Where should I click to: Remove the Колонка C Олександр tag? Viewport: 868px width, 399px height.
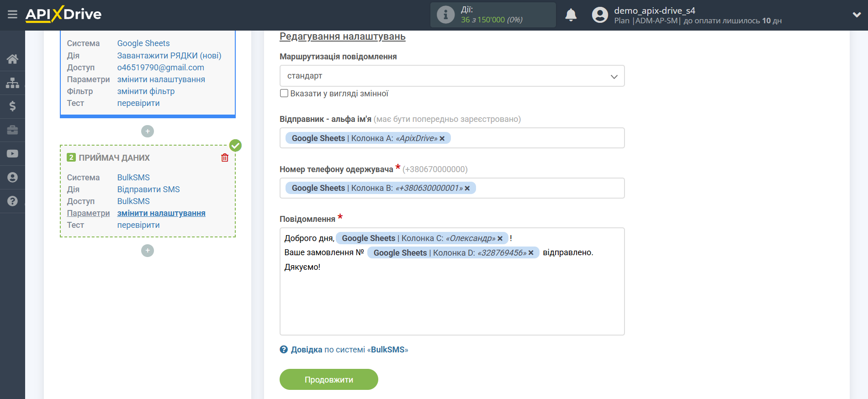click(x=500, y=239)
